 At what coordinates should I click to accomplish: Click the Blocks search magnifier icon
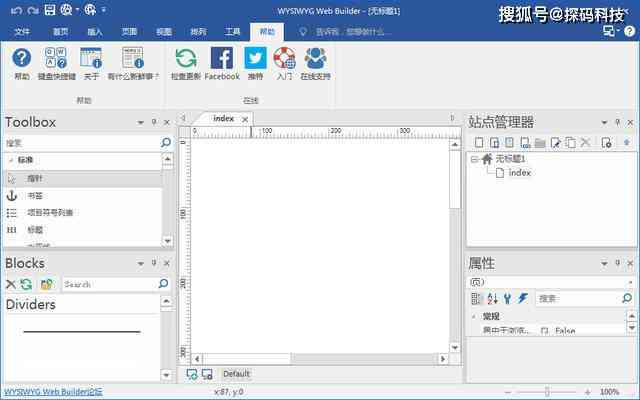[x=163, y=284]
